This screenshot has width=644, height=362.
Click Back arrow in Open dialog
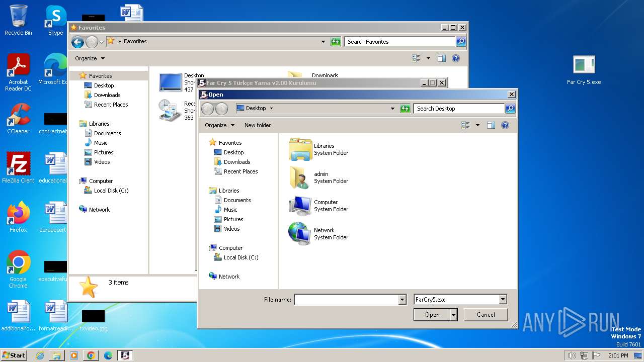point(208,108)
